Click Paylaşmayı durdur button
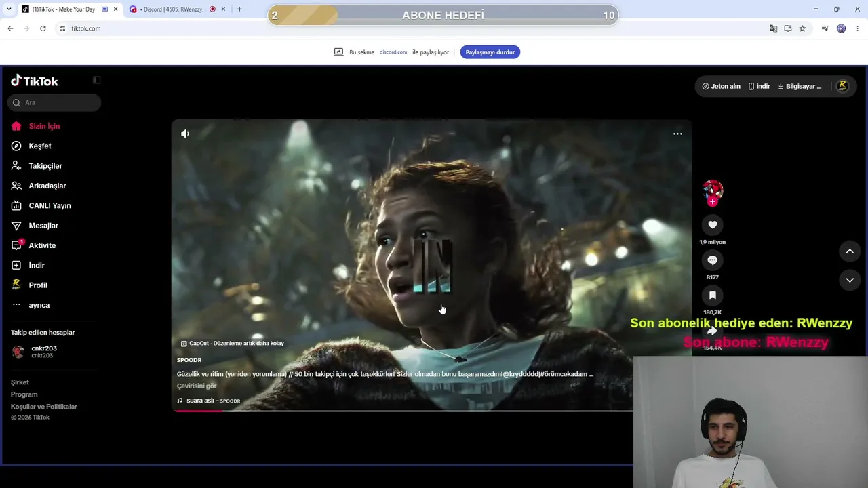The image size is (868, 488). pos(490,52)
